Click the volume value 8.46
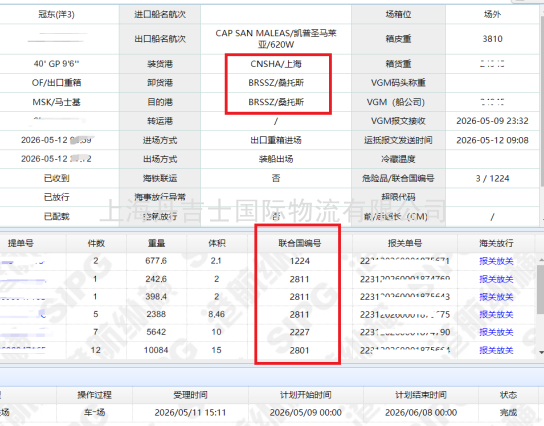Image resolution: width=544 pixels, height=426 pixels. click(216, 314)
